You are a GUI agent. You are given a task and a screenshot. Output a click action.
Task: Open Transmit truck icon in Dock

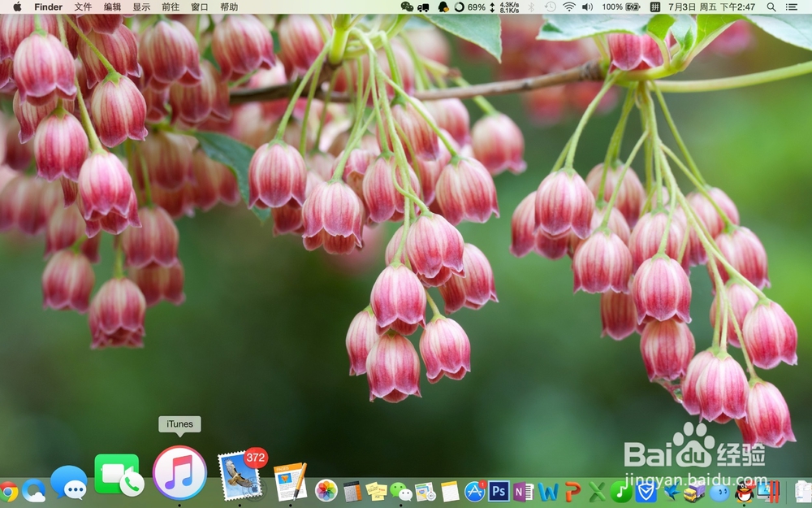click(694, 492)
